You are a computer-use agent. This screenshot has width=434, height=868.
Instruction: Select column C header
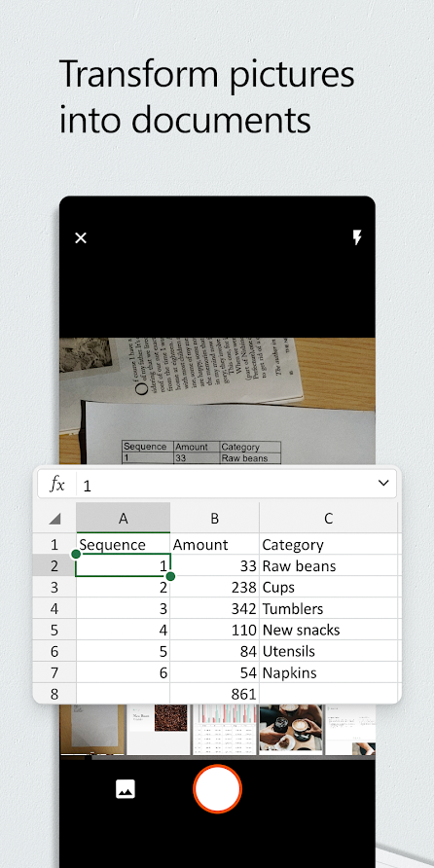(x=328, y=518)
